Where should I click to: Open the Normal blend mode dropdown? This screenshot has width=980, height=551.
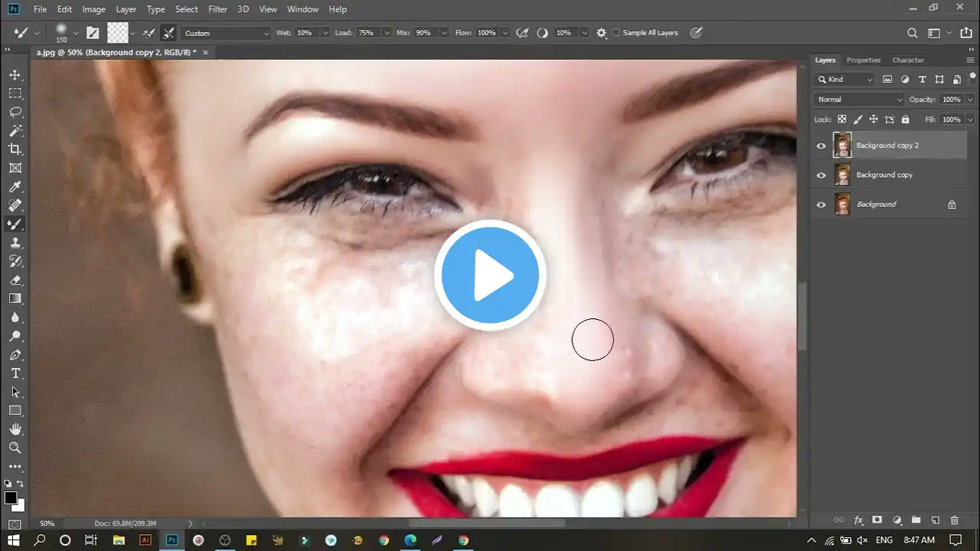pyautogui.click(x=859, y=99)
